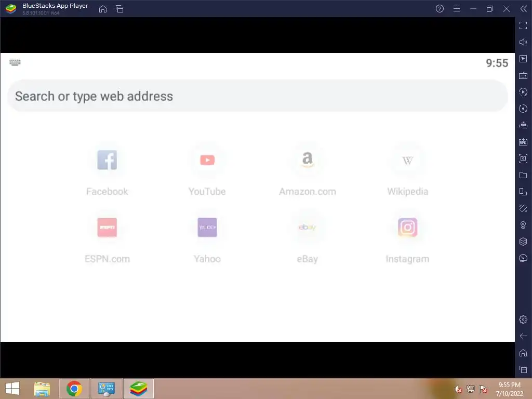Click the eco mode gauge icon in sidebar
The height and width of the screenshot is (399, 532).
(523, 258)
